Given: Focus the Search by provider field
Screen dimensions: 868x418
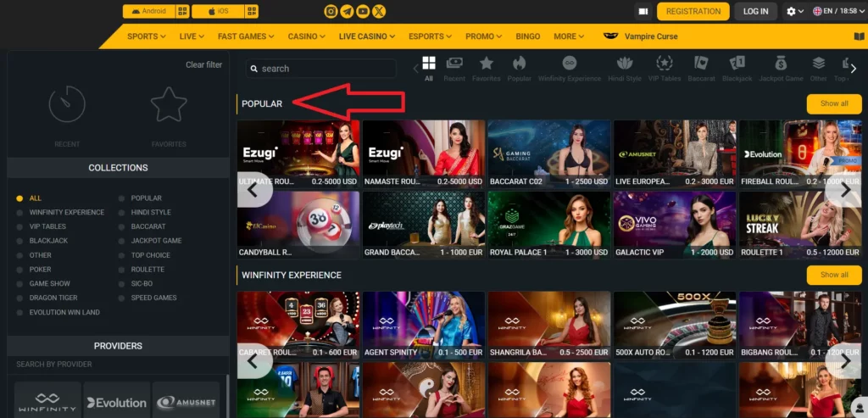Looking at the screenshot, I should click(x=117, y=365).
